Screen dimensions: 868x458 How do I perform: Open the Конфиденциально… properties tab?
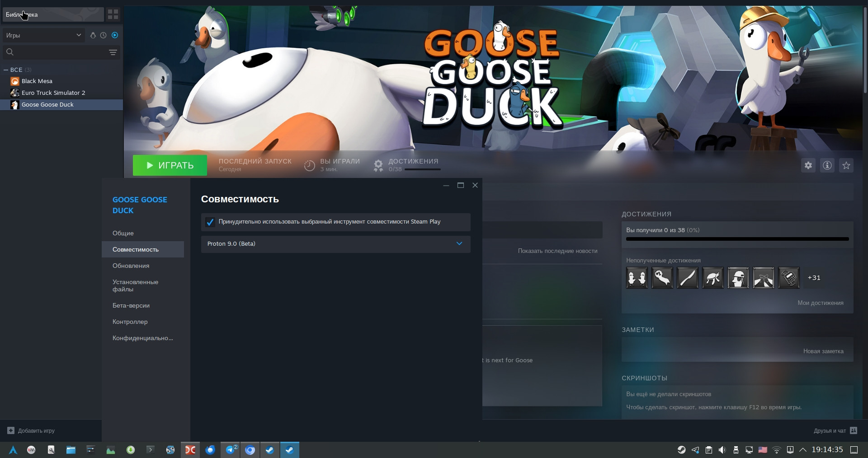coord(143,338)
